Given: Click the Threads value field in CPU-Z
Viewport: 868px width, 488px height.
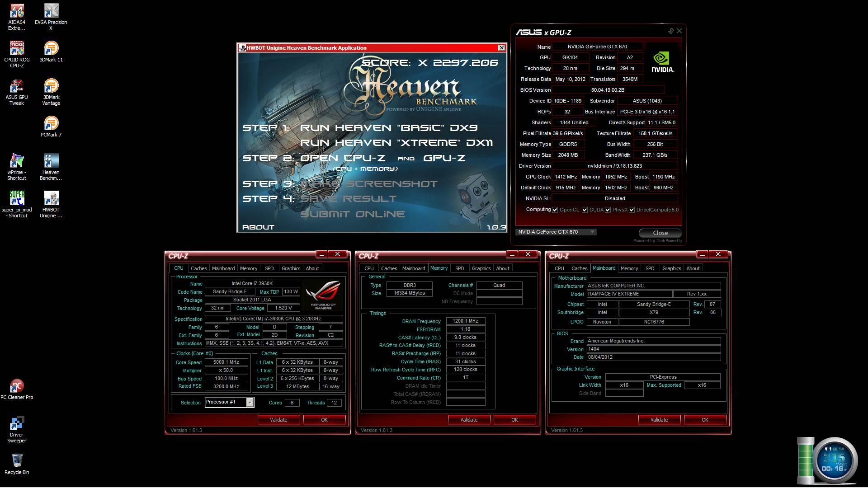Looking at the screenshot, I should (x=334, y=403).
